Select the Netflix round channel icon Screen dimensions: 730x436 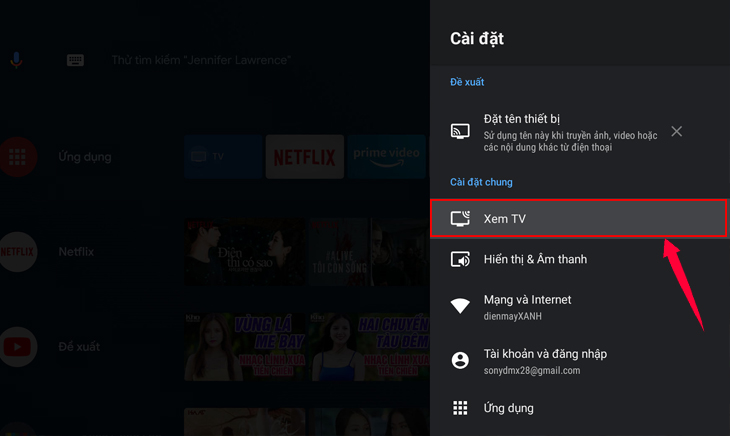pos(17,252)
